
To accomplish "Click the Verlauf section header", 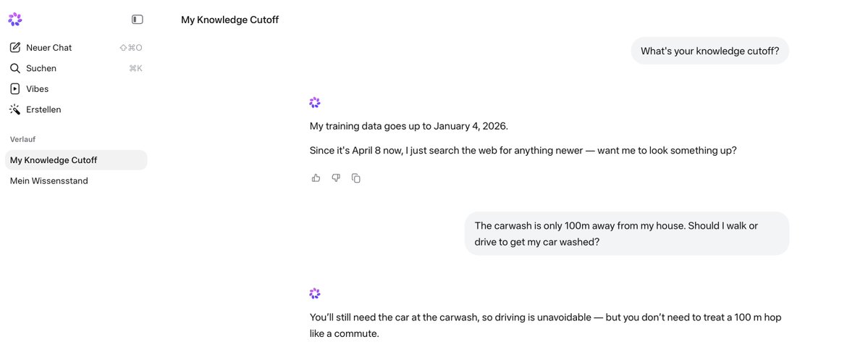I will point(23,139).
